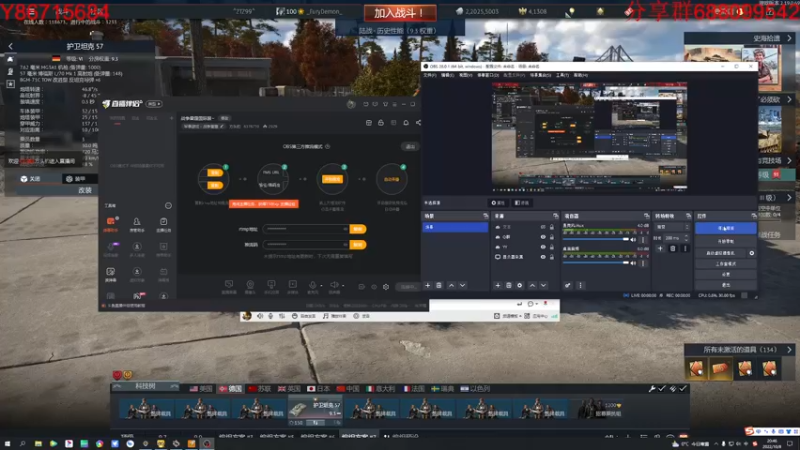The width and height of the screenshot is (800, 450).
Task: Click microphone icon in streaming companion
Action: 313,285
